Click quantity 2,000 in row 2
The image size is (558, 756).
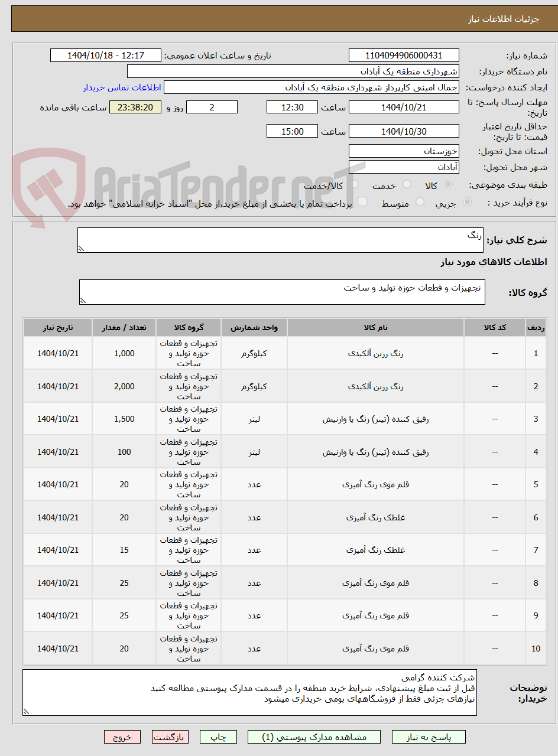(124, 386)
